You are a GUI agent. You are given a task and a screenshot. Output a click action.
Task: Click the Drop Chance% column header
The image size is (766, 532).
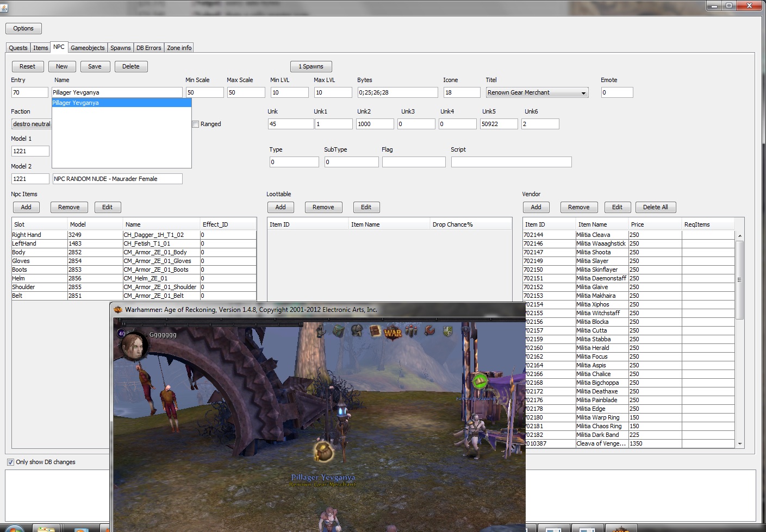coord(471,224)
